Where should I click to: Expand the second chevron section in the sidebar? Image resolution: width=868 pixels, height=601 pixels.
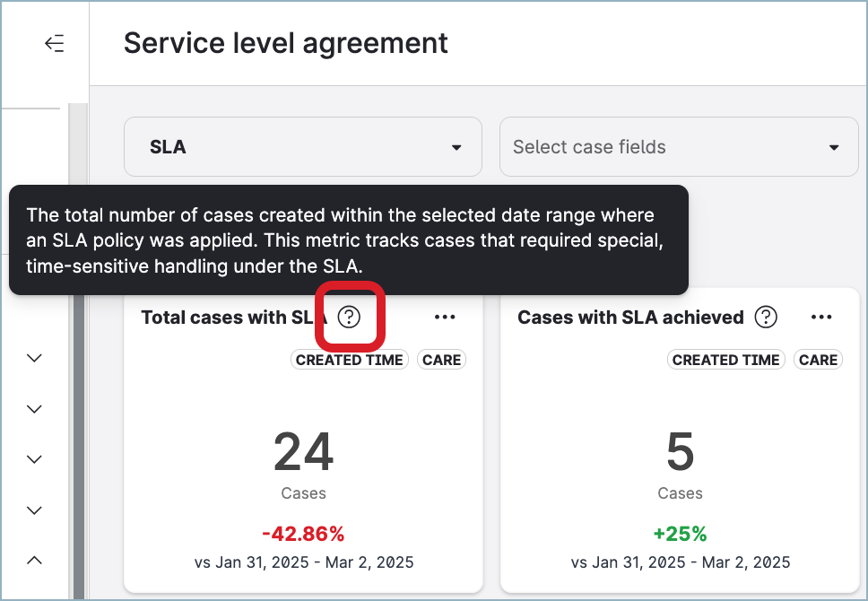[33, 409]
